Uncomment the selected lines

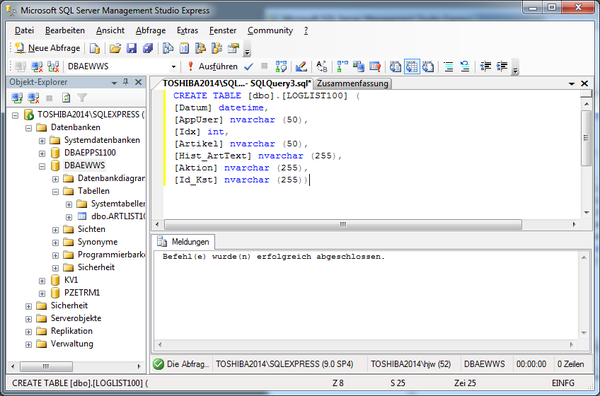tap(465, 67)
